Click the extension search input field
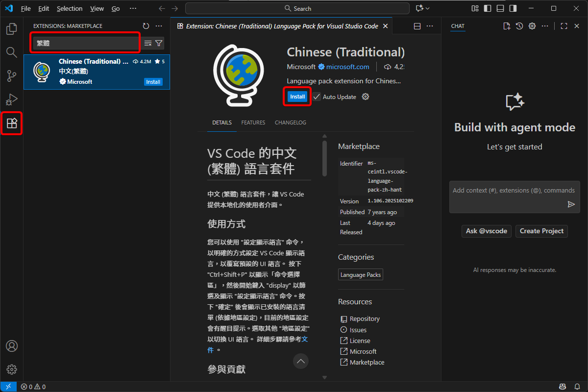 coord(86,43)
